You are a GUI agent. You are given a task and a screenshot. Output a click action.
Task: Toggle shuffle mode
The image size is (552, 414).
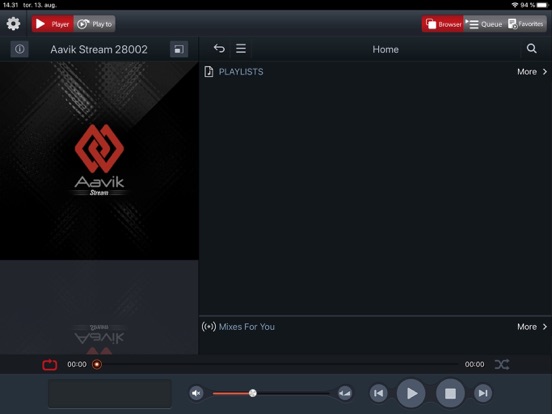pos(502,364)
